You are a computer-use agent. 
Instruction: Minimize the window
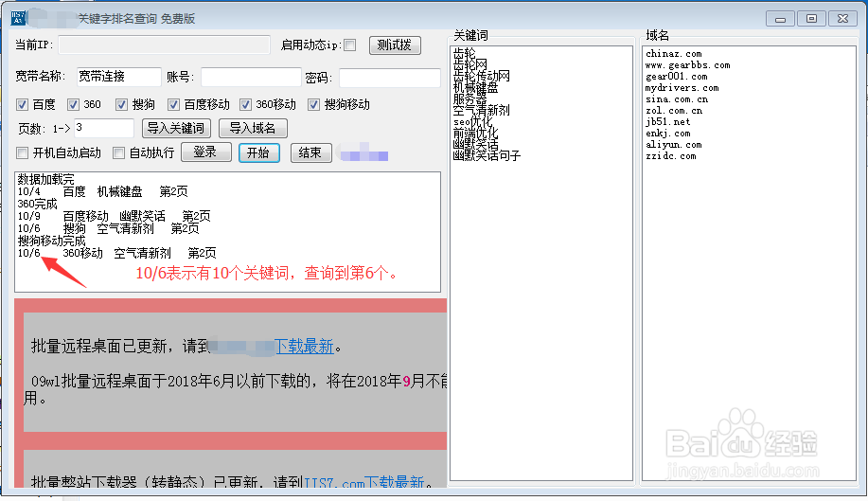click(x=781, y=19)
